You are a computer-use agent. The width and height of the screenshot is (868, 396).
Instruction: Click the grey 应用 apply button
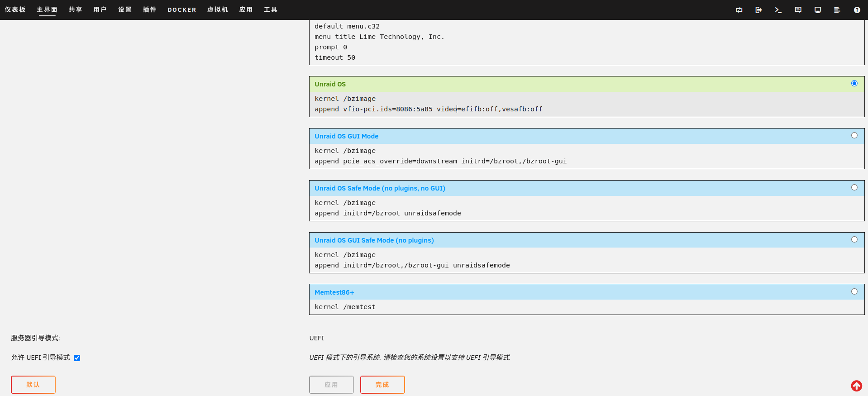(331, 385)
